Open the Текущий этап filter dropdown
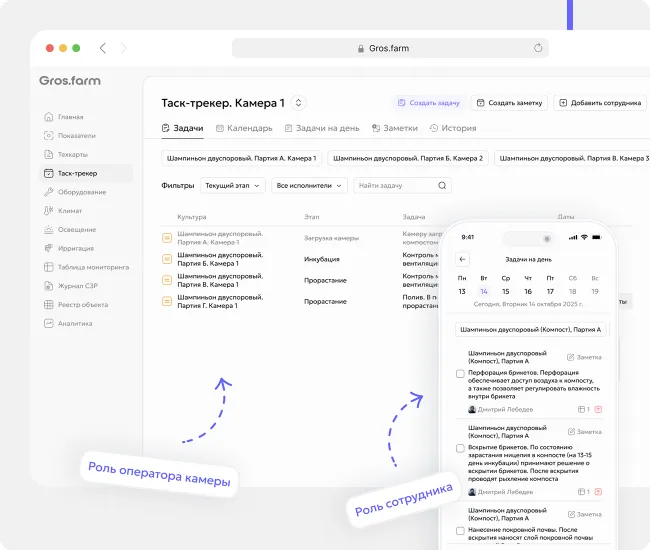This screenshot has width=650, height=550. 234,186
